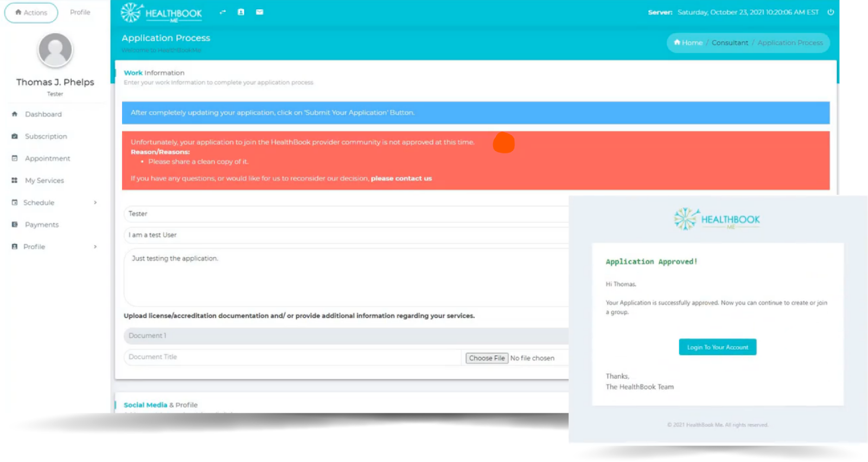Click the home icon in breadcrumb
Image resolution: width=868 pixels, height=462 pixels.
[x=677, y=42]
